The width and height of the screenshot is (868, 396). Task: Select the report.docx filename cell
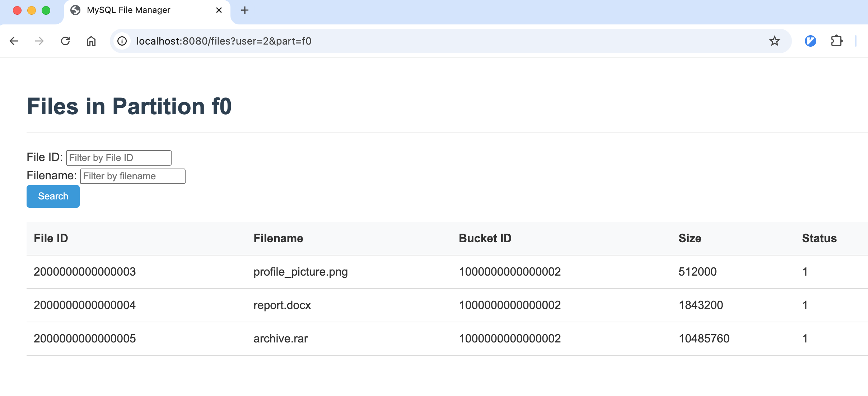(x=282, y=305)
